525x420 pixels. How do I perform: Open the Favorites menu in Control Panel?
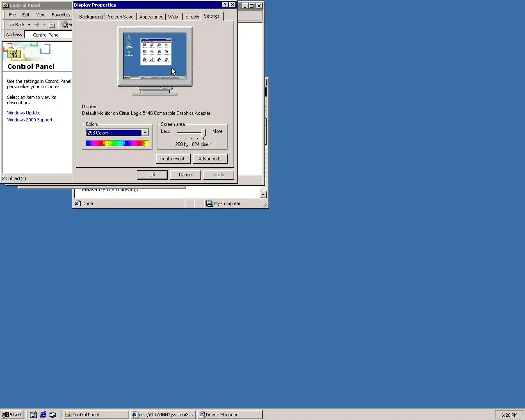[61, 15]
